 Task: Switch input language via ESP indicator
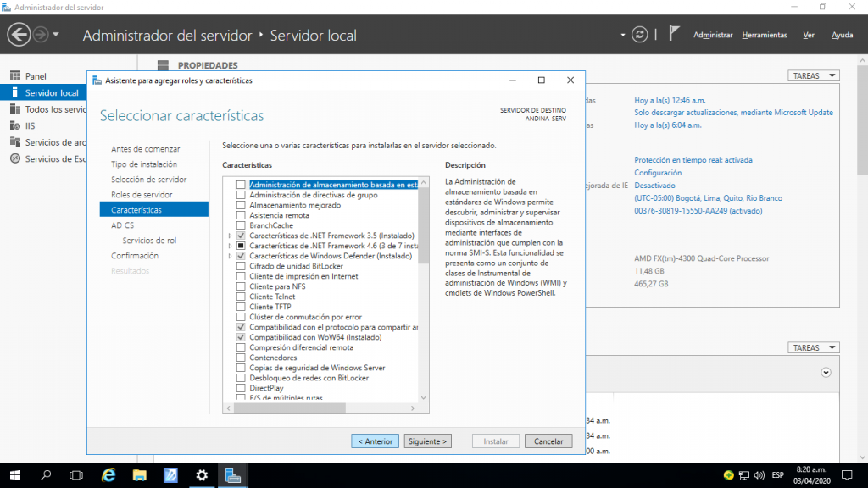pos(778,475)
